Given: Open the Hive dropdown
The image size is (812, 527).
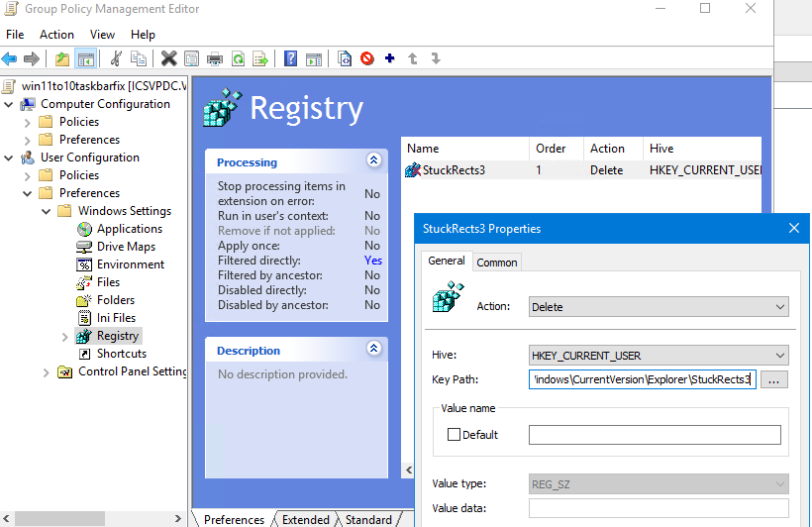Looking at the screenshot, I should [659, 356].
